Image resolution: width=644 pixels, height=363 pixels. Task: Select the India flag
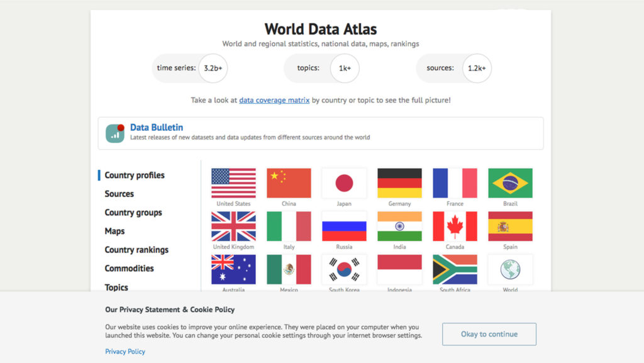tap(399, 226)
